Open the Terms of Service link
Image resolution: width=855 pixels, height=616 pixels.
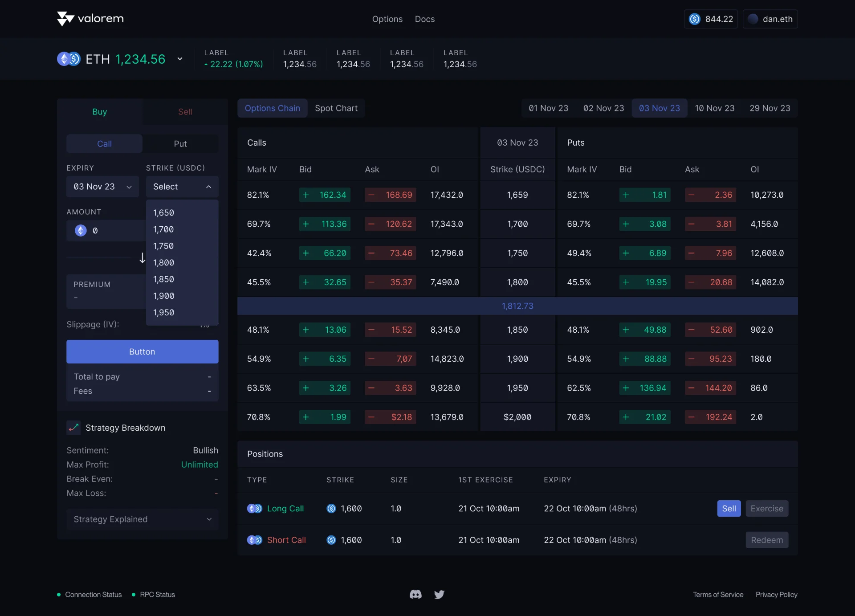[x=718, y=594]
